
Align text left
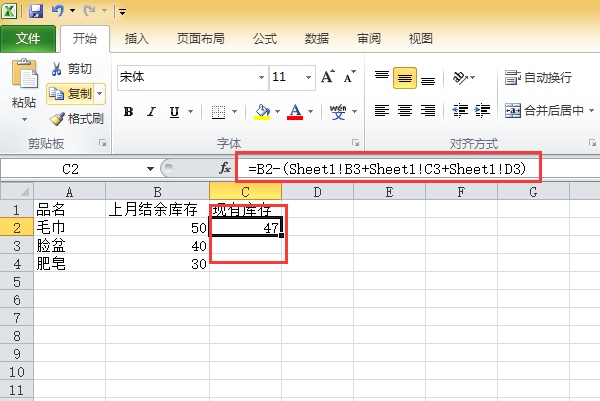[x=382, y=111]
